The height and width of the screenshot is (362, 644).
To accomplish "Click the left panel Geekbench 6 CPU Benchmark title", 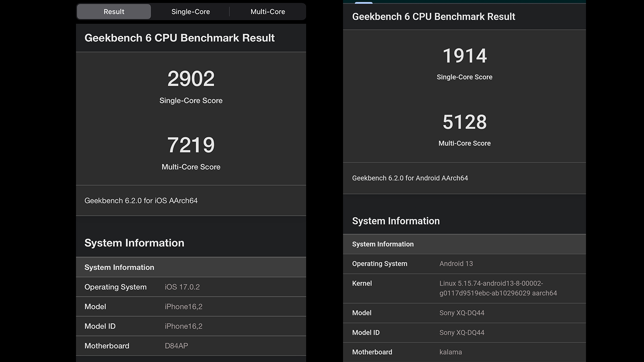I will pyautogui.click(x=179, y=38).
